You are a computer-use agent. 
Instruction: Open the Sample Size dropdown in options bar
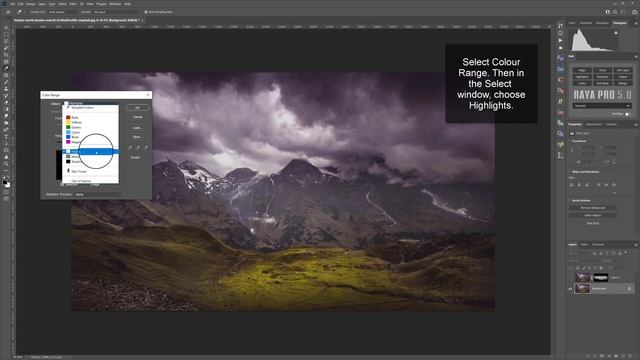coord(63,12)
